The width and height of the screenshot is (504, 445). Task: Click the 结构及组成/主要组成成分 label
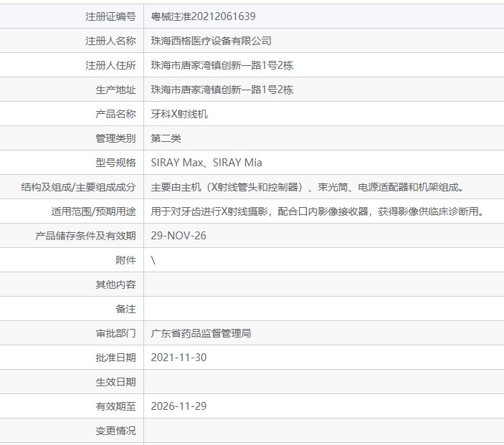[78, 187]
